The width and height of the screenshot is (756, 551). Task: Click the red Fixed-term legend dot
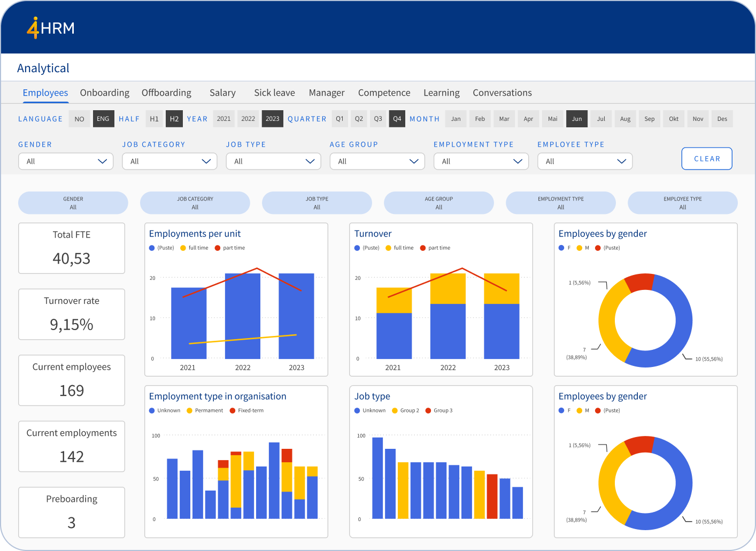[x=233, y=411]
